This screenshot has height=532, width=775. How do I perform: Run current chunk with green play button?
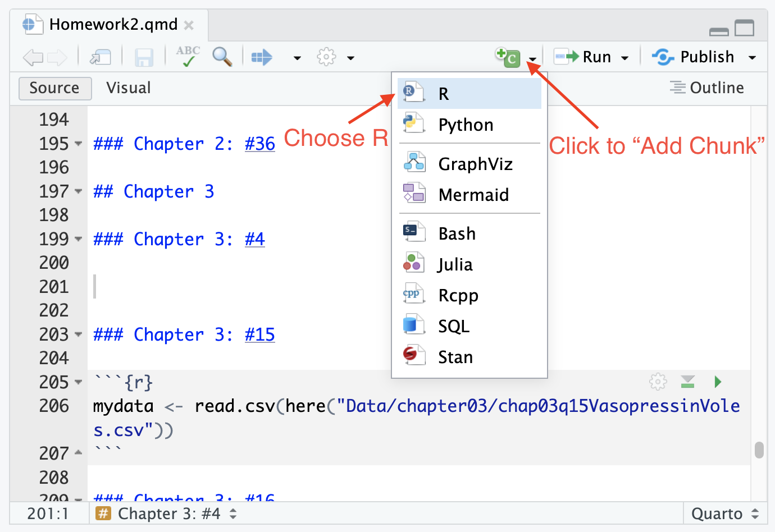[x=718, y=382]
